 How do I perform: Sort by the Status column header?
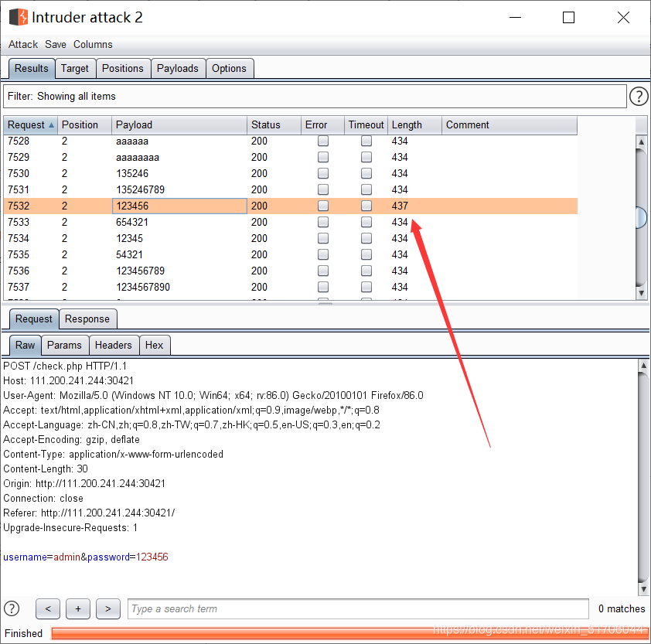pyautogui.click(x=274, y=125)
